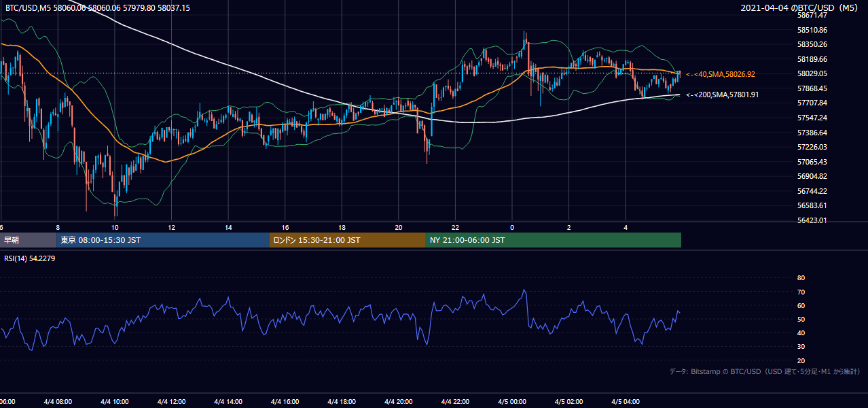Click hour tick 14 under price chart
The image size is (868, 408).
[229, 228]
